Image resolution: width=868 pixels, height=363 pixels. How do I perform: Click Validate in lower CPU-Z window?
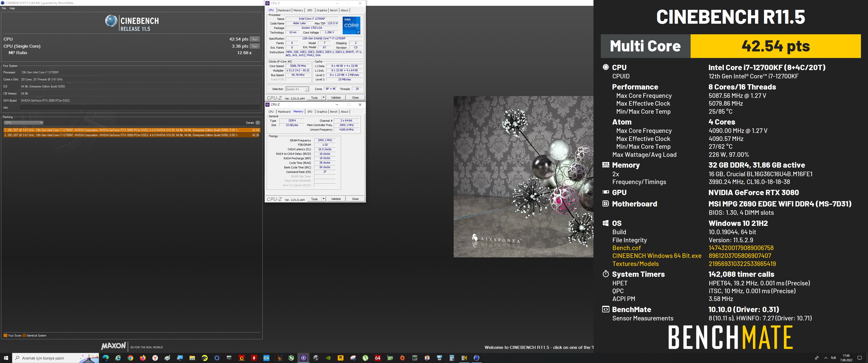[336, 199]
